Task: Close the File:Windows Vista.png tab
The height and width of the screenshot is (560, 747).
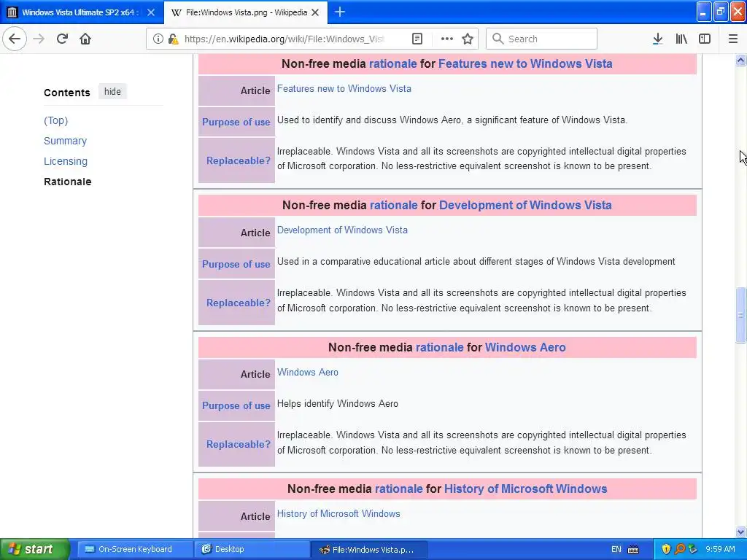Action: coord(315,12)
